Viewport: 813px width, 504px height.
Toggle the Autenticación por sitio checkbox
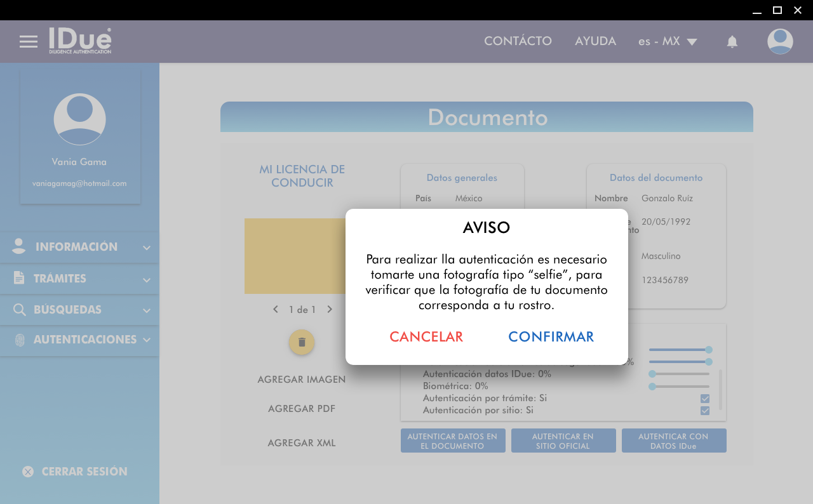(705, 411)
